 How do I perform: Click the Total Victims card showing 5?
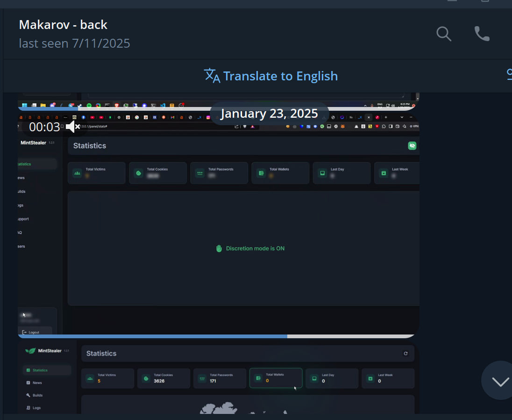point(108,378)
